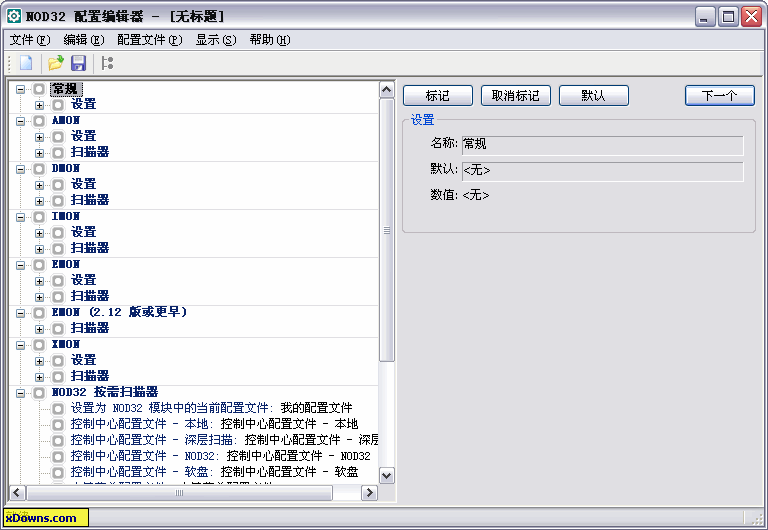Select the NOD32 按需扫描器 label
Screen dimensions: 768x530
click(105, 392)
